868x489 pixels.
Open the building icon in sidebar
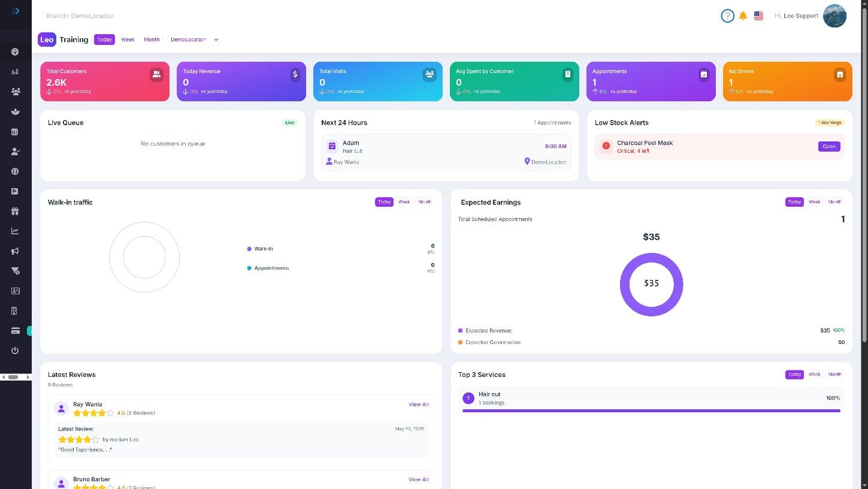pyautogui.click(x=15, y=310)
